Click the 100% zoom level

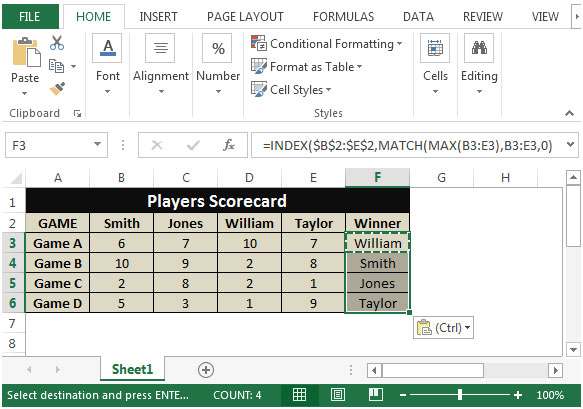coord(550,395)
